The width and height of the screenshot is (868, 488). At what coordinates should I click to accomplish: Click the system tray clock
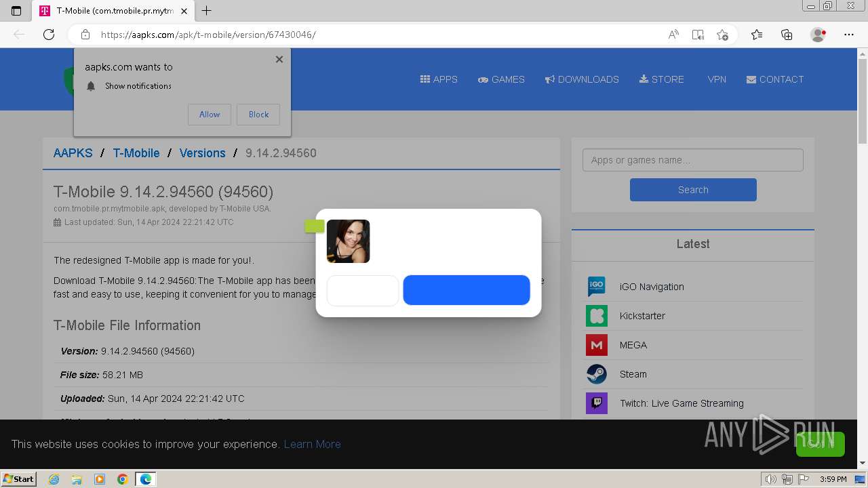pos(833,479)
